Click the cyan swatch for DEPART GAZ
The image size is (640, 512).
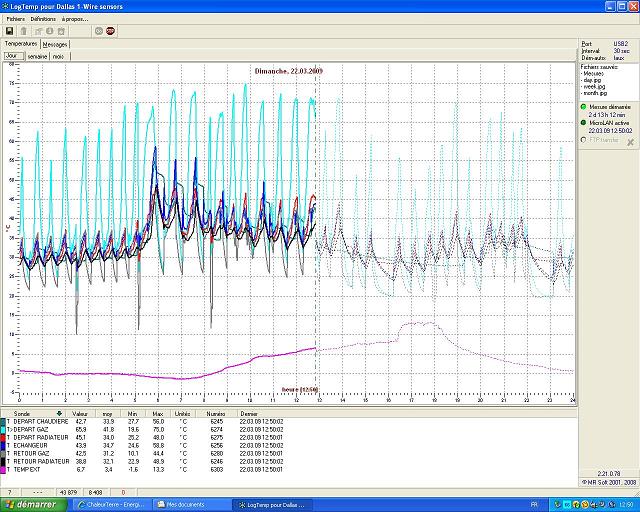[4, 429]
